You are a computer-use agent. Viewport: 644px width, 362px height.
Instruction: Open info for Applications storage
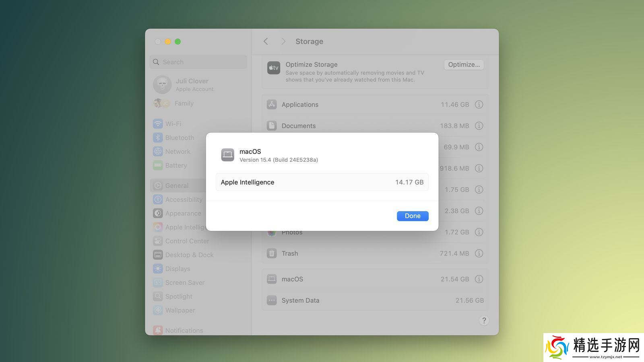coord(479,105)
